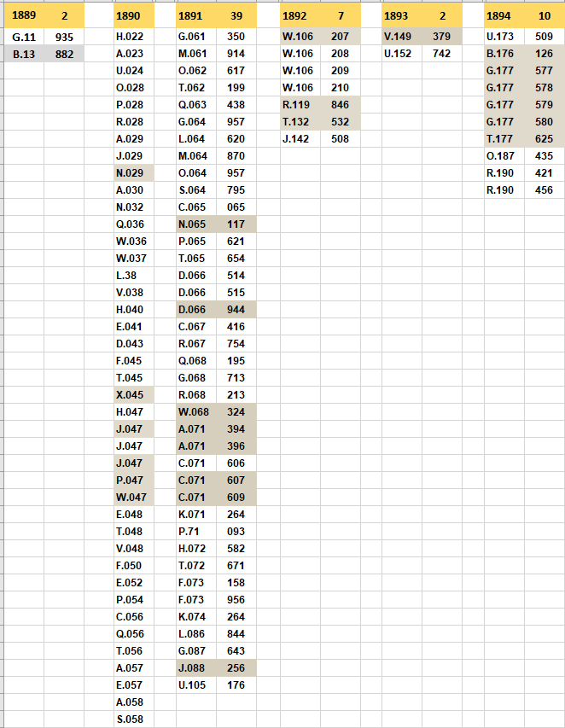Click cell U.105 under 1891

coord(196,684)
